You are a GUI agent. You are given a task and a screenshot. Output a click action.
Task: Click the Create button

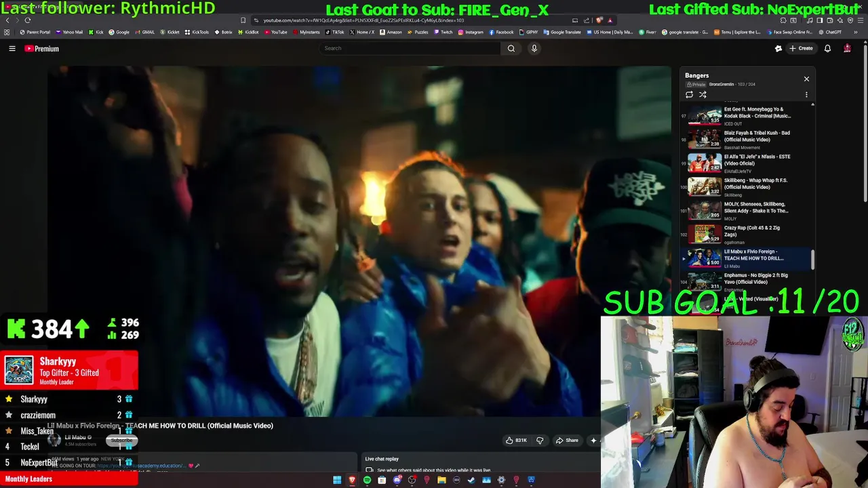801,48
